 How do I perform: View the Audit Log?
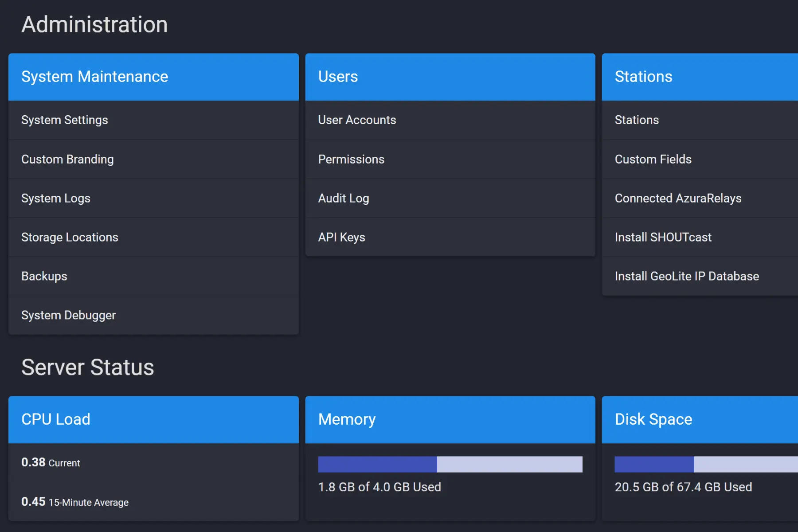344,198
